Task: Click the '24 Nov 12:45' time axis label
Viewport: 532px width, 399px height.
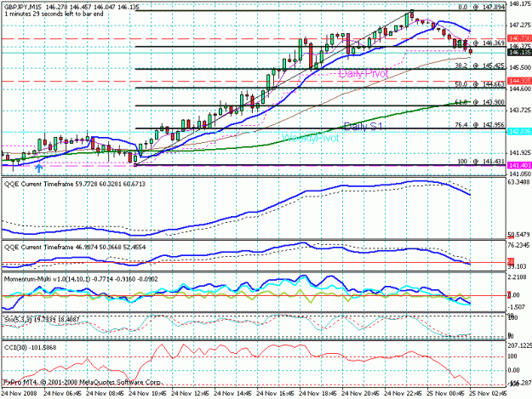Action: (x=190, y=394)
